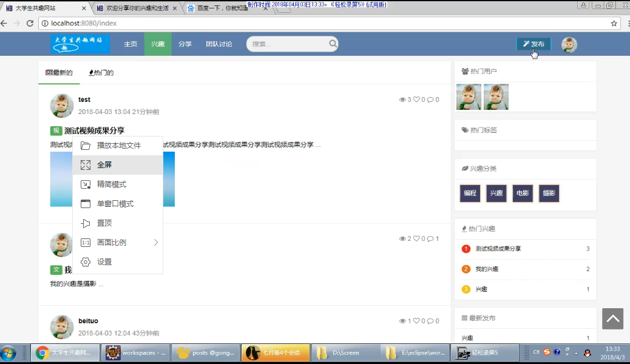
Task: Choose 全屏 in the context menu
Action: click(x=118, y=165)
